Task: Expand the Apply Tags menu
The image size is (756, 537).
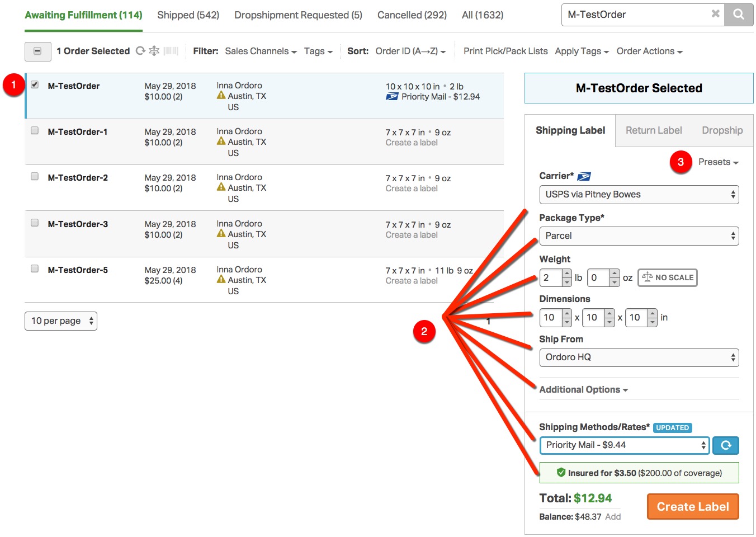Action: point(582,51)
